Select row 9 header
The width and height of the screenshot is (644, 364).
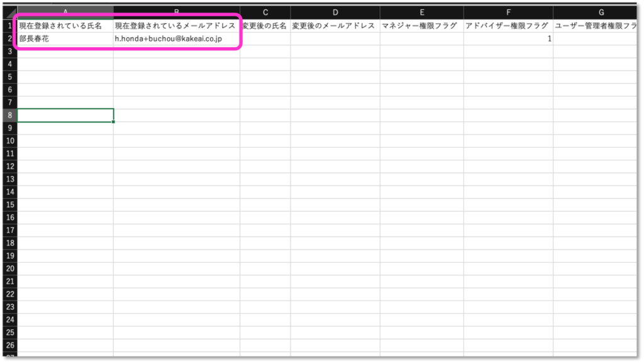coord(10,128)
